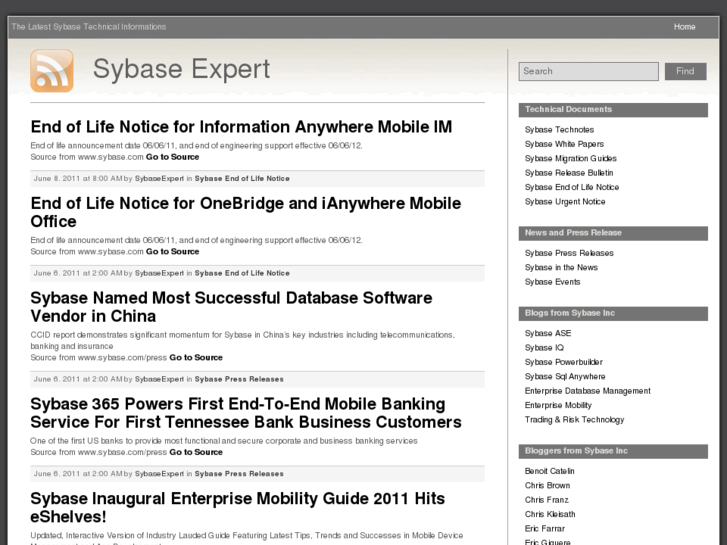Click the June 8, 2011 at 8:00 AM timestamp
The image size is (727, 545).
click(x=78, y=179)
